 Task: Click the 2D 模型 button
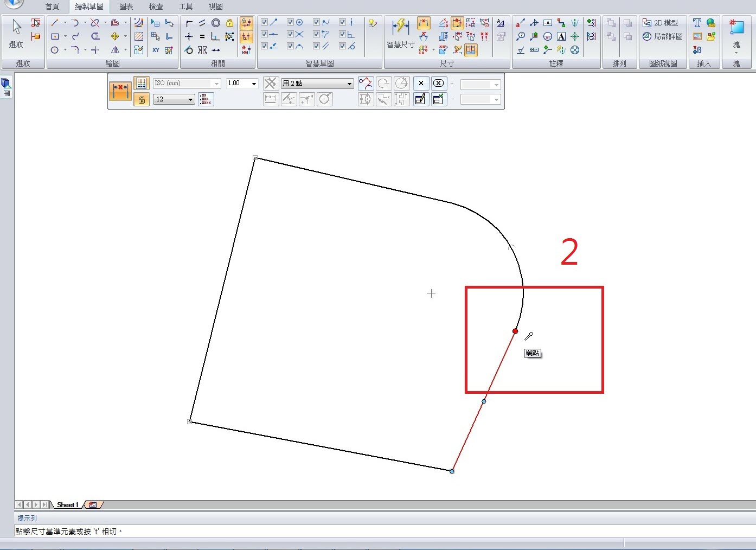tap(660, 23)
